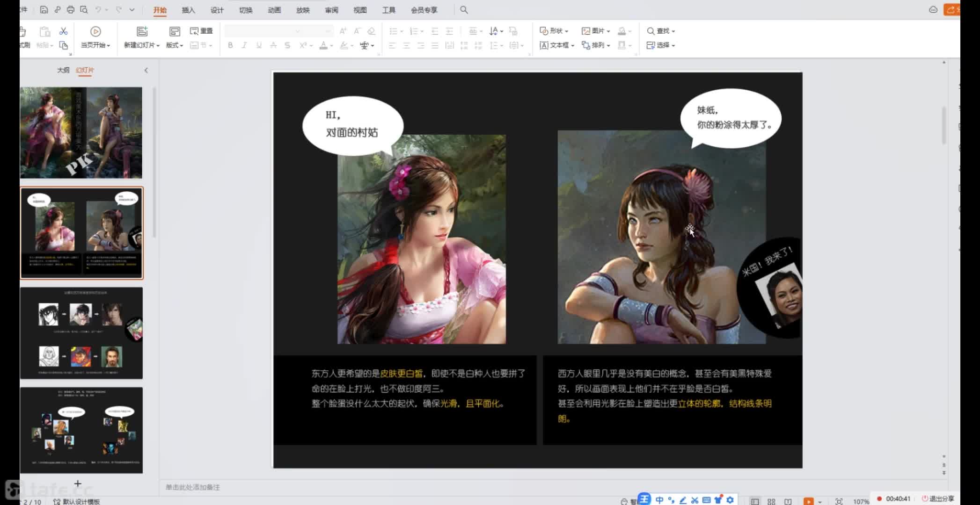The height and width of the screenshot is (505, 980).
Task: Expand the quick access toolbar chevron
Action: 132,9
